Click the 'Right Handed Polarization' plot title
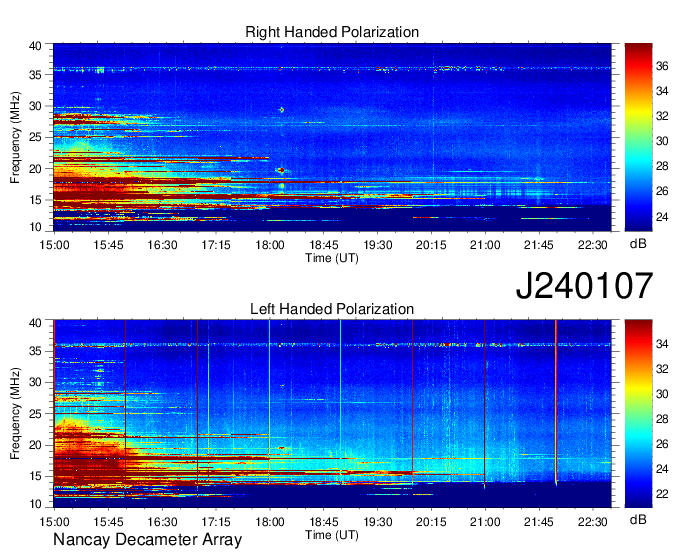Screen dimensions: 680x552 [332, 32]
